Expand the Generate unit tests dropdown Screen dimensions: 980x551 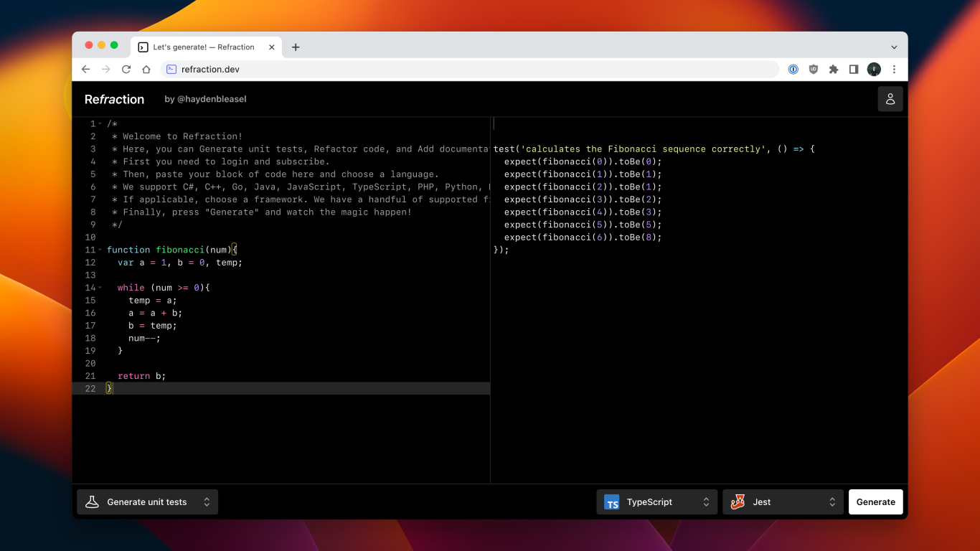[147, 502]
